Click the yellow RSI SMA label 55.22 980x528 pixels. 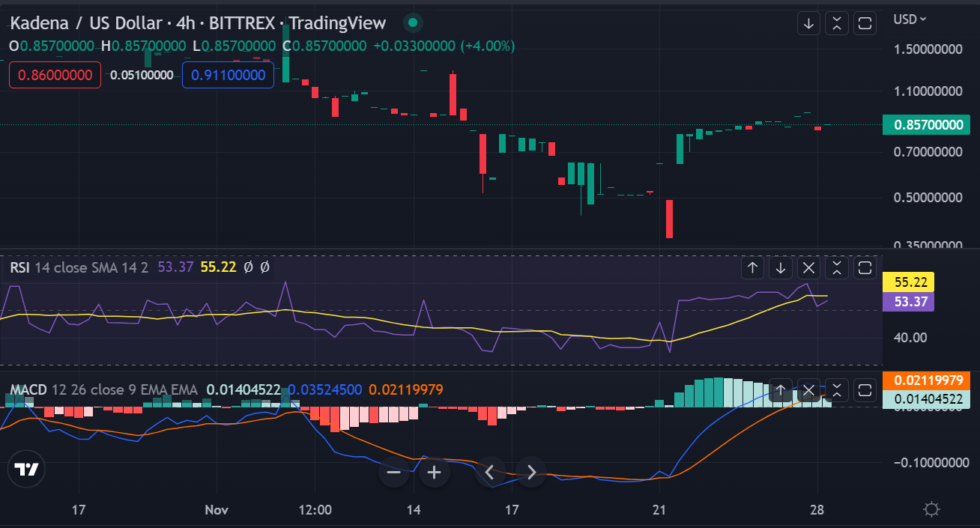909,282
